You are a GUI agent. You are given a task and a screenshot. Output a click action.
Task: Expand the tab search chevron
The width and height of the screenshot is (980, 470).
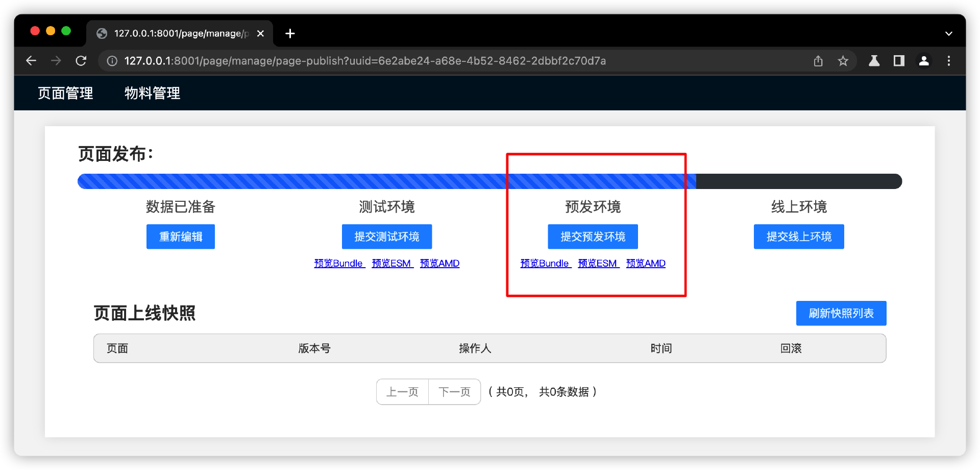(x=948, y=33)
